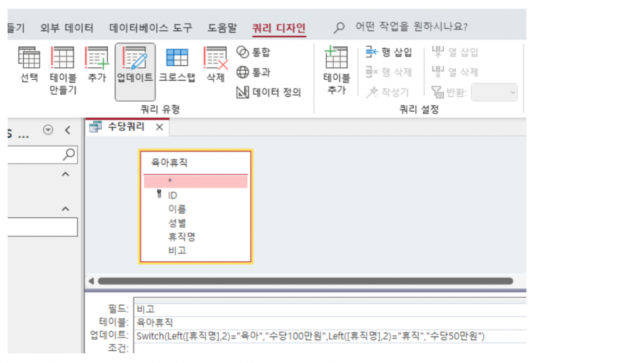Open the 데이터 정의 query option
Screen dimensions: 644x363
(269, 92)
